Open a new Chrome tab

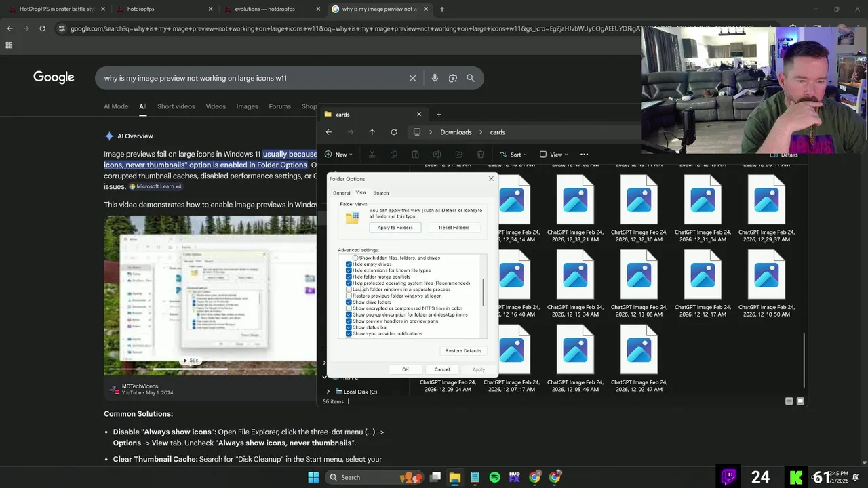441,9
